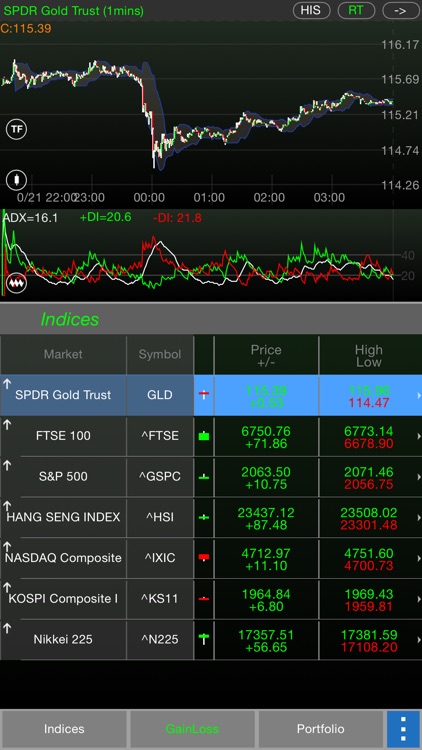Tap the red candle icon in ^IXIC row

[204, 558]
